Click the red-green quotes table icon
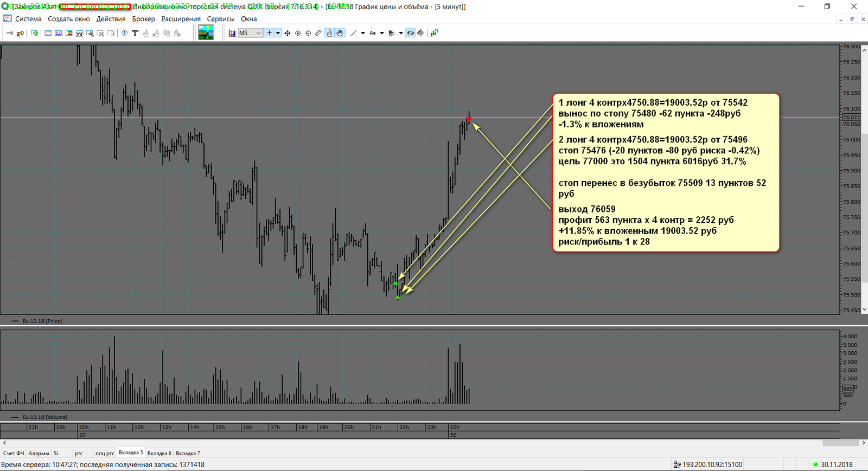This screenshot has width=868, height=471. 69,33
